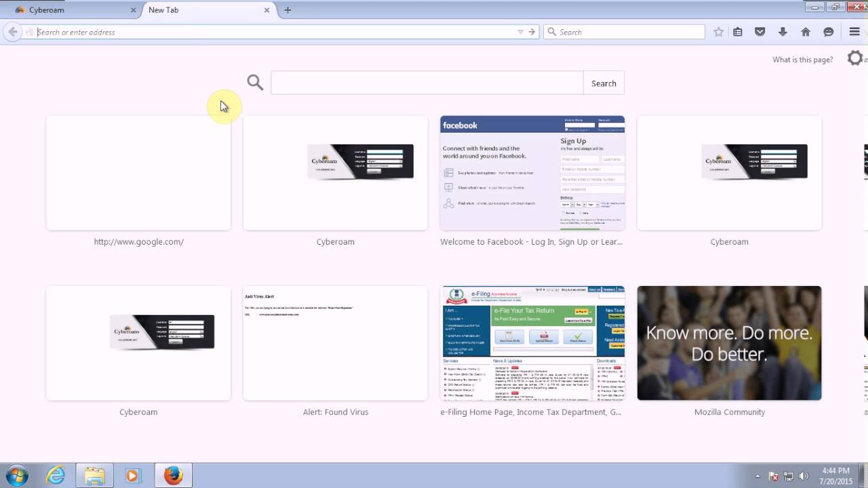Open the Facebook thumbnail tile

(x=532, y=173)
